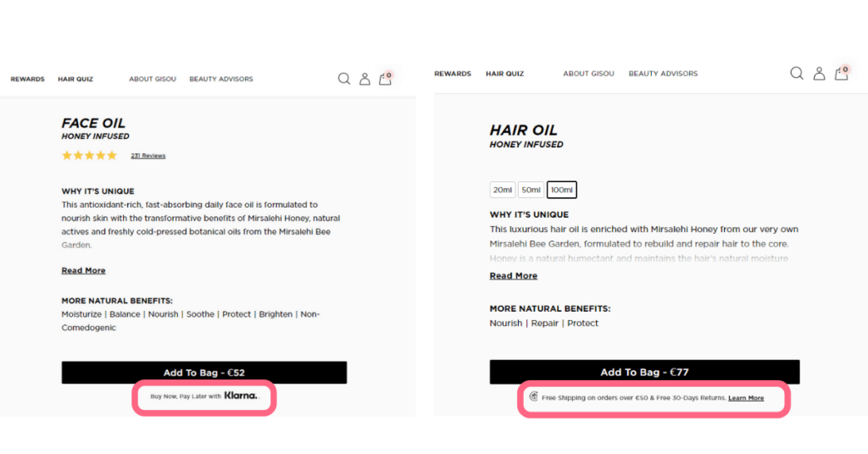The image size is (868, 454).
Task: Click Learn More about free shipping
Action: (746, 397)
